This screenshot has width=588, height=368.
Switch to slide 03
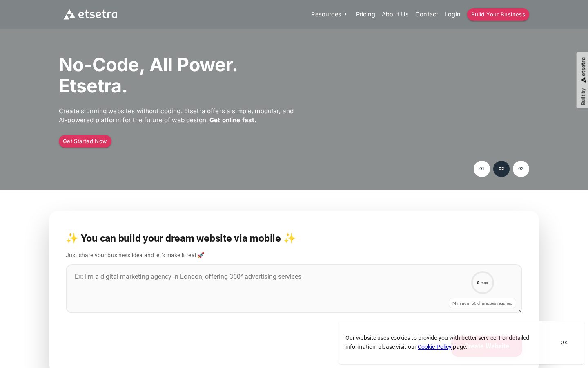[521, 169]
